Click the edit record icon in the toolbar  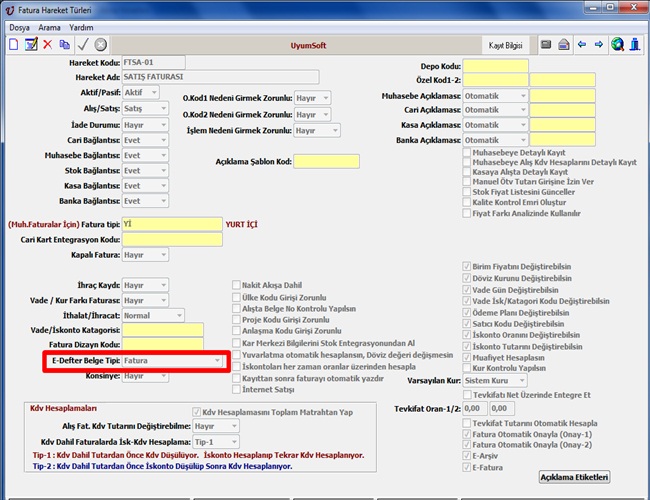(31, 44)
